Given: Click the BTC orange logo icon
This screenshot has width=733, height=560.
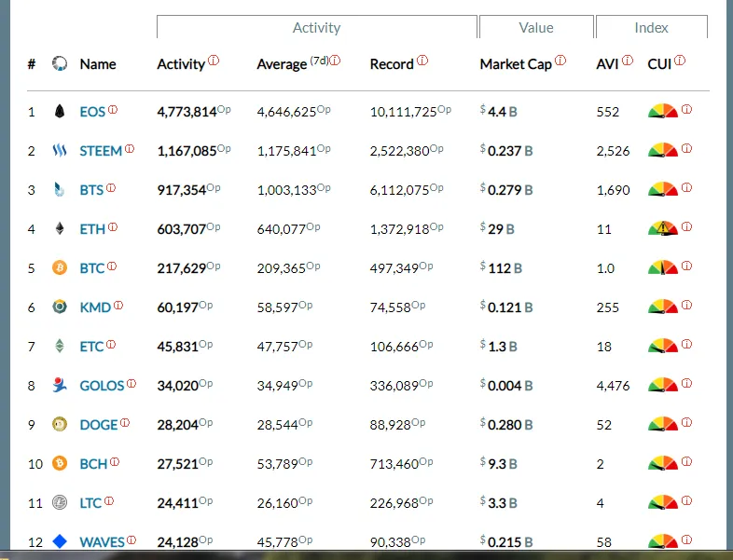Looking at the screenshot, I should coord(60,267).
